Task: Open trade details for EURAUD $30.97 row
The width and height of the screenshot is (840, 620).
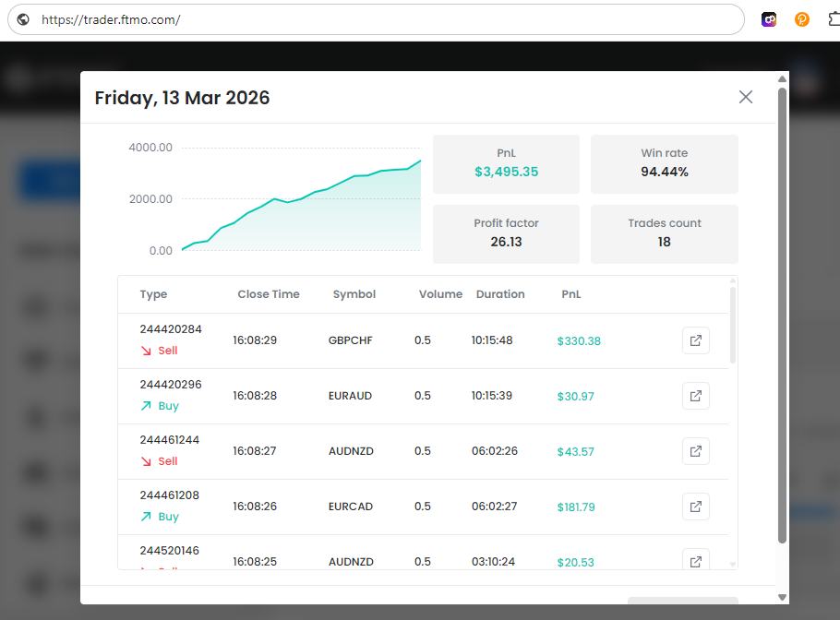Action: click(696, 396)
